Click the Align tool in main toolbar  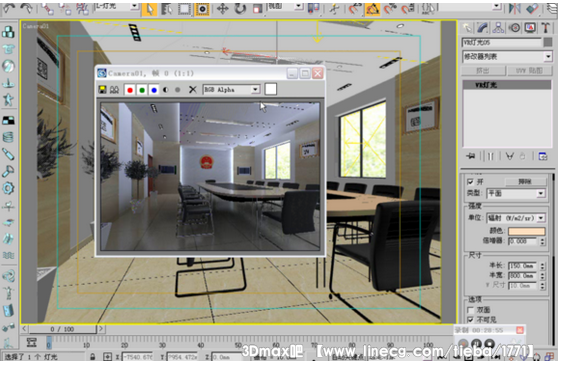click(532, 9)
